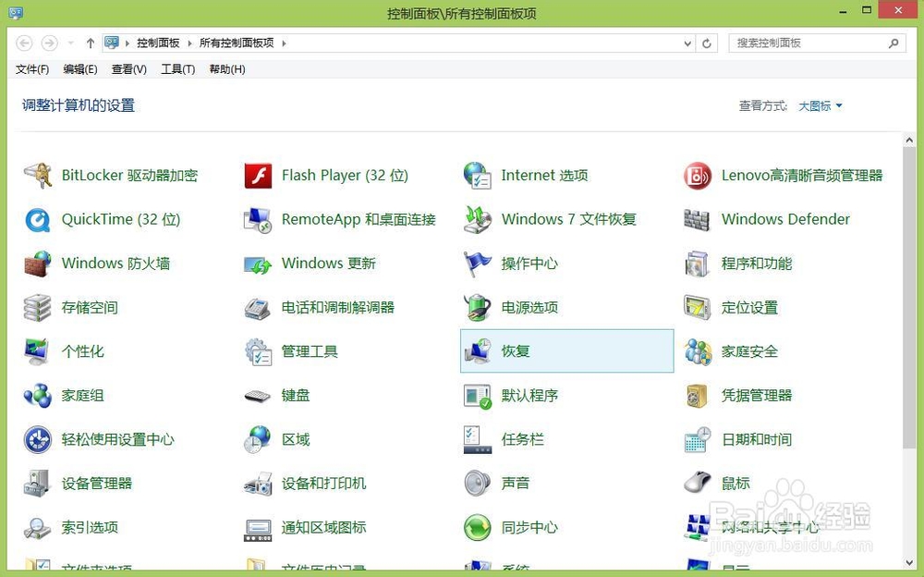This screenshot has height=577, width=924.
Task: Click the 所有控制面板项 breadcrumb
Action: tap(237, 43)
